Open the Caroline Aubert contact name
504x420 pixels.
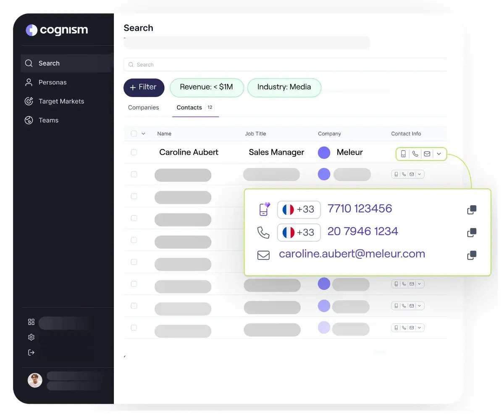(189, 152)
